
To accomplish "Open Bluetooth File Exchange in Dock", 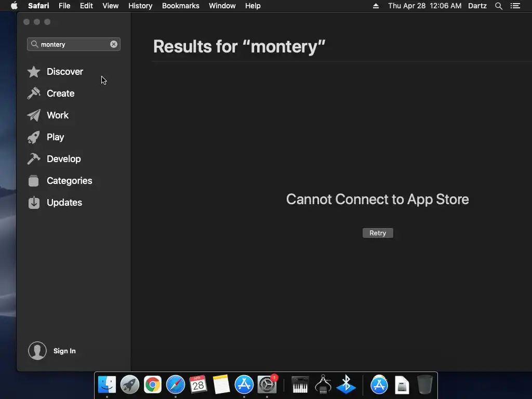I will point(346,385).
